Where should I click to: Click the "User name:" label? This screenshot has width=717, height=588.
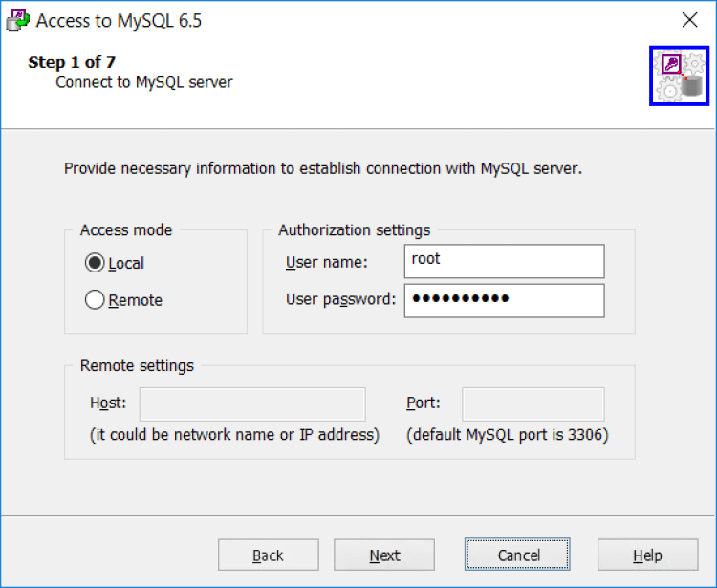pyautogui.click(x=326, y=261)
